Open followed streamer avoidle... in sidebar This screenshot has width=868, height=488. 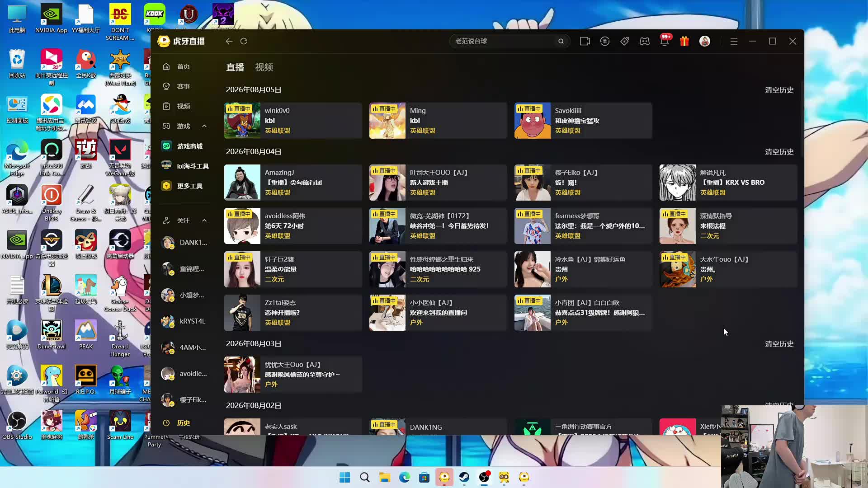(184, 374)
